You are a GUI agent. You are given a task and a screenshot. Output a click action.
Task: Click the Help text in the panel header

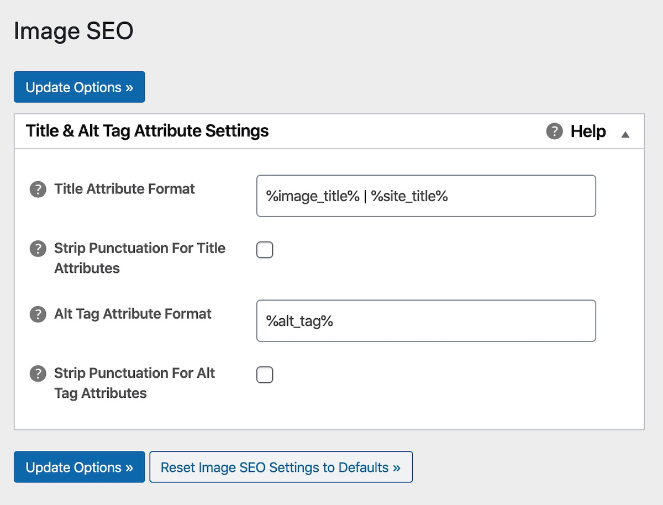pos(588,131)
